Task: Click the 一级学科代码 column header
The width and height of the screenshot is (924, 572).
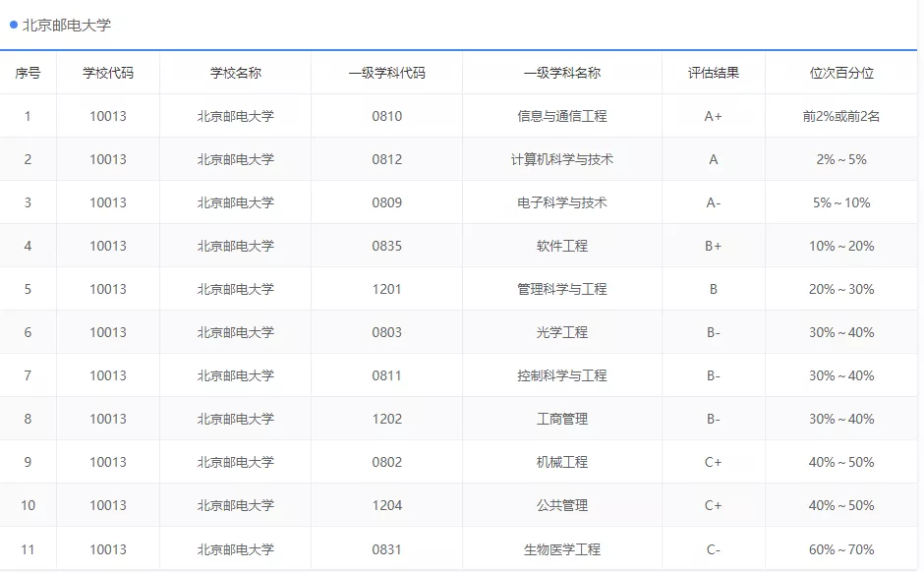Action: click(x=386, y=73)
